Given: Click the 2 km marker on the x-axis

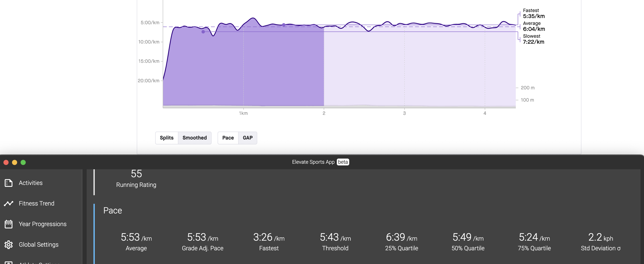Looking at the screenshot, I should (x=324, y=113).
